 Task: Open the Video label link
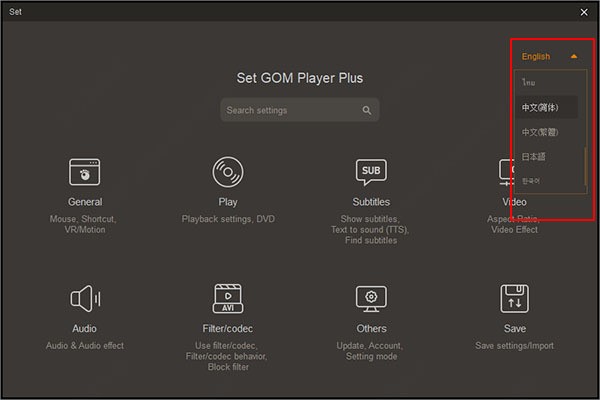[514, 202]
